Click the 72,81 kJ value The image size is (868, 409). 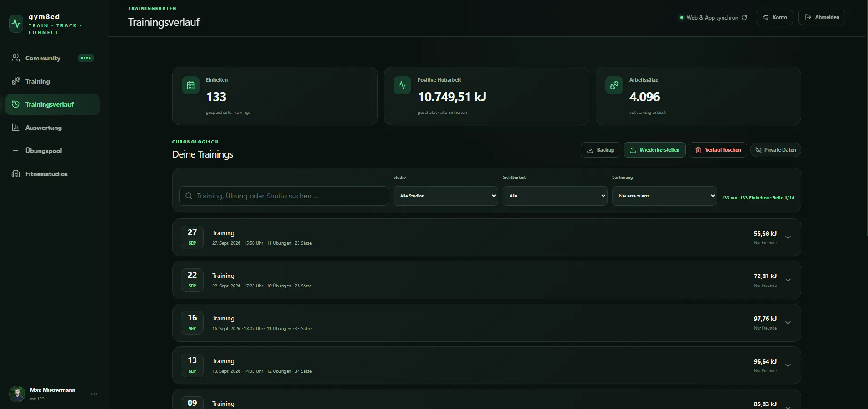click(x=765, y=276)
